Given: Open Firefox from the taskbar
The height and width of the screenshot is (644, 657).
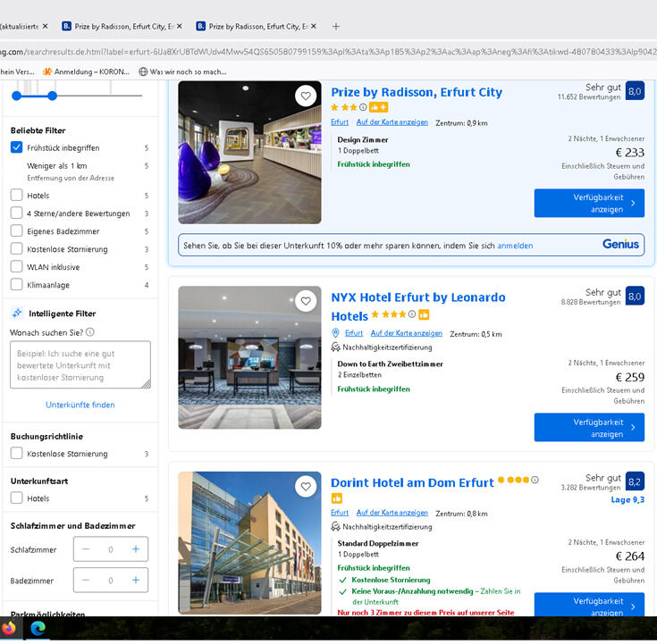Looking at the screenshot, I should (9, 628).
